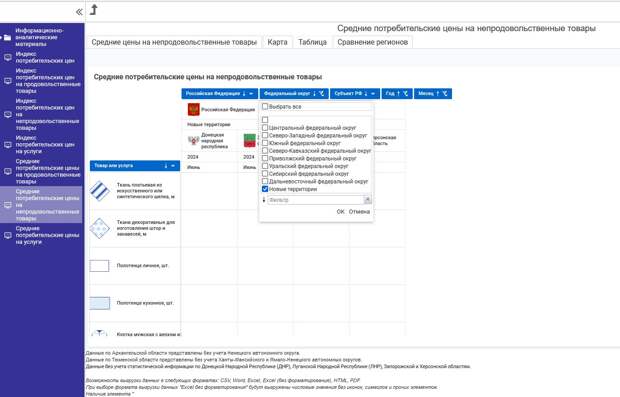Open the Российская Федерация header dropdown
This screenshot has width=620, height=397.
[251, 94]
